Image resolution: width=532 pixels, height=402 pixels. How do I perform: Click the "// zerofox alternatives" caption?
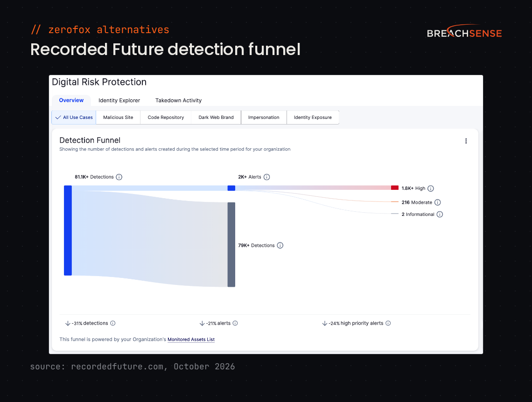pyautogui.click(x=100, y=30)
